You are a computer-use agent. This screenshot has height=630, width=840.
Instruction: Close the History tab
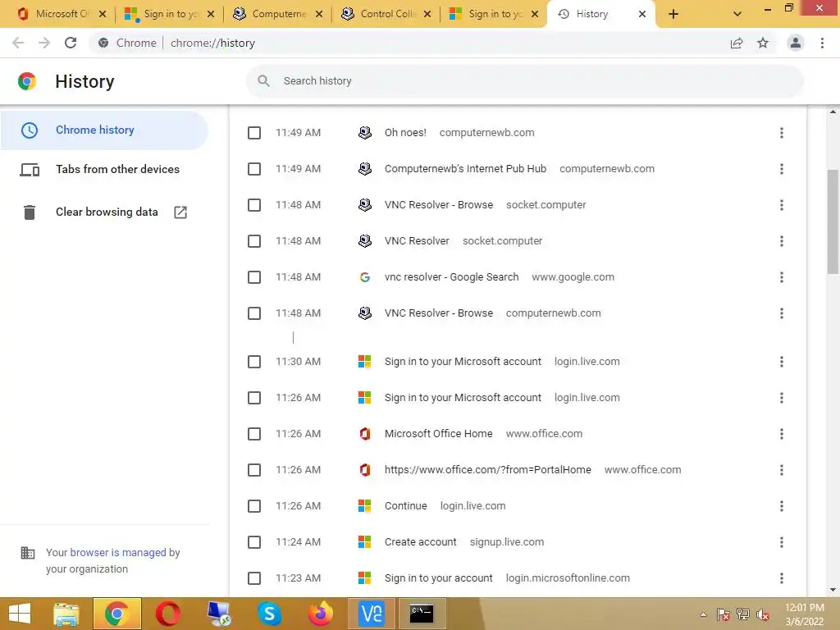click(x=642, y=15)
